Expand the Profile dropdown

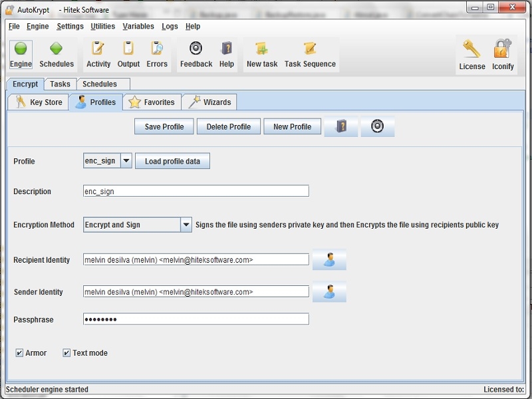point(126,161)
